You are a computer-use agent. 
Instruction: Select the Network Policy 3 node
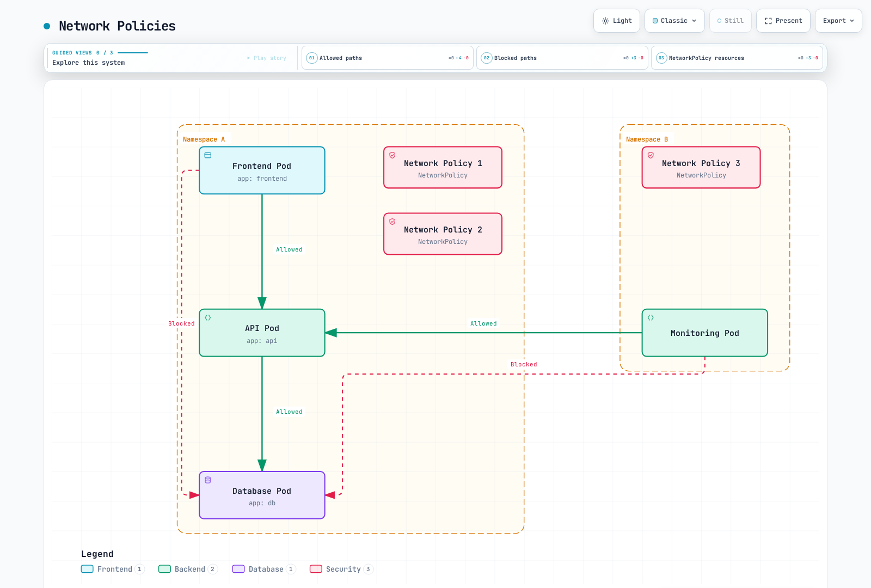pyautogui.click(x=701, y=167)
